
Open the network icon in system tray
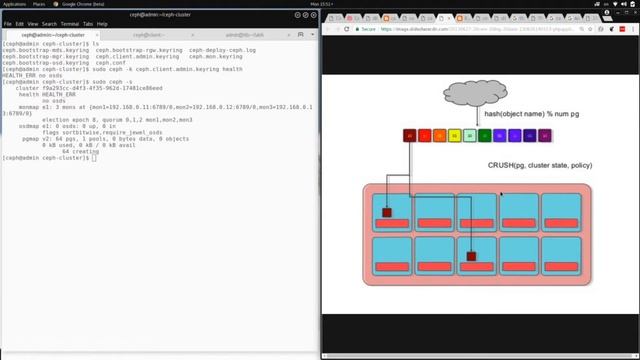pos(597,4)
